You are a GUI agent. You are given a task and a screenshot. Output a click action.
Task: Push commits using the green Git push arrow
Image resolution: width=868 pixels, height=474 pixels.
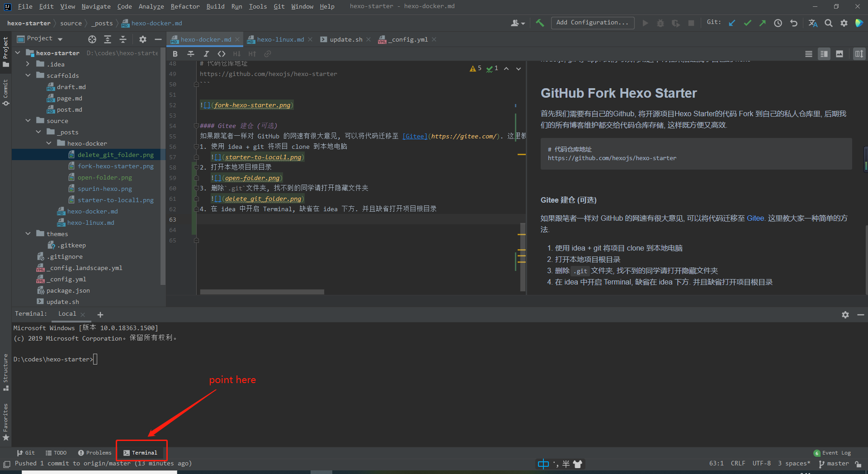tap(763, 23)
